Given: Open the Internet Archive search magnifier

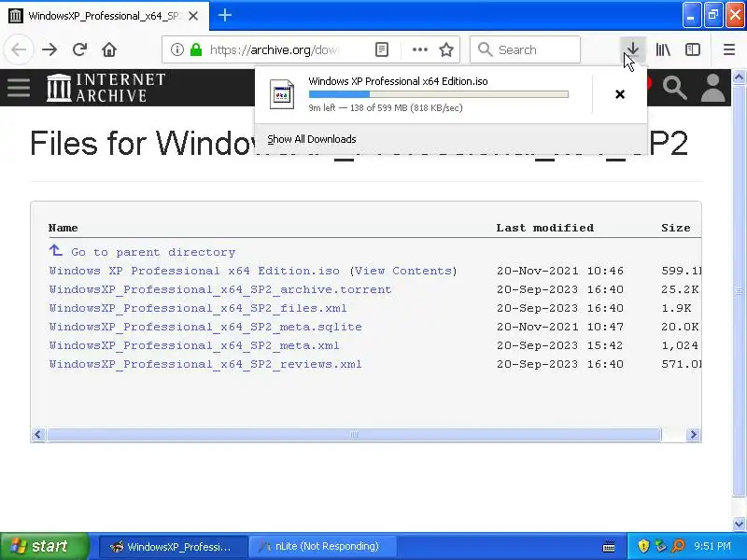Looking at the screenshot, I should pyautogui.click(x=674, y=88).
